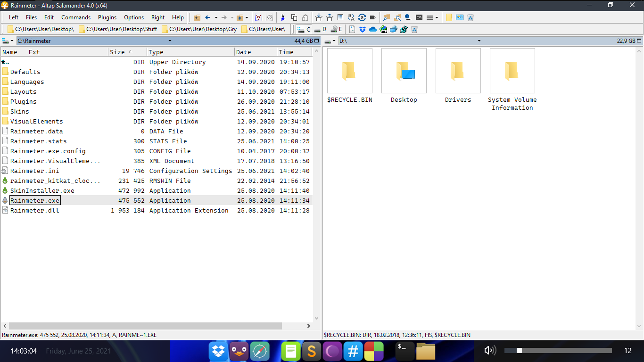Adjust the volume slider in taskbar

click(558, 350)
